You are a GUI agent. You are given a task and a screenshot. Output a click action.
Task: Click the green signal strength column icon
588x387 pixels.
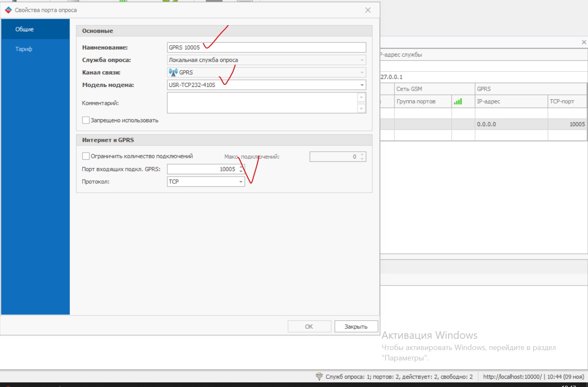(x=458, y=101)
